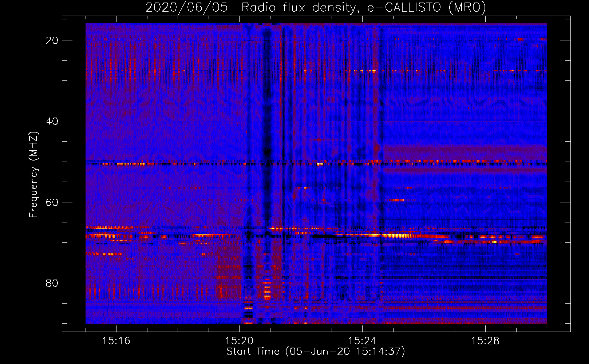Click the 80 MHz frequency tick label
Viewport: 589px width, 364px height.
tap(52, 283)
